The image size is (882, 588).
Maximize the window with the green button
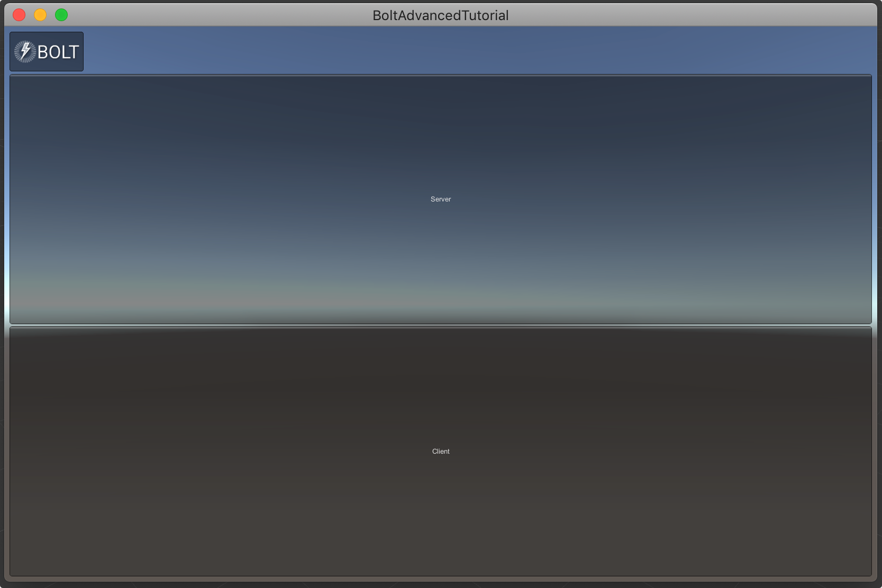point(61,15)
